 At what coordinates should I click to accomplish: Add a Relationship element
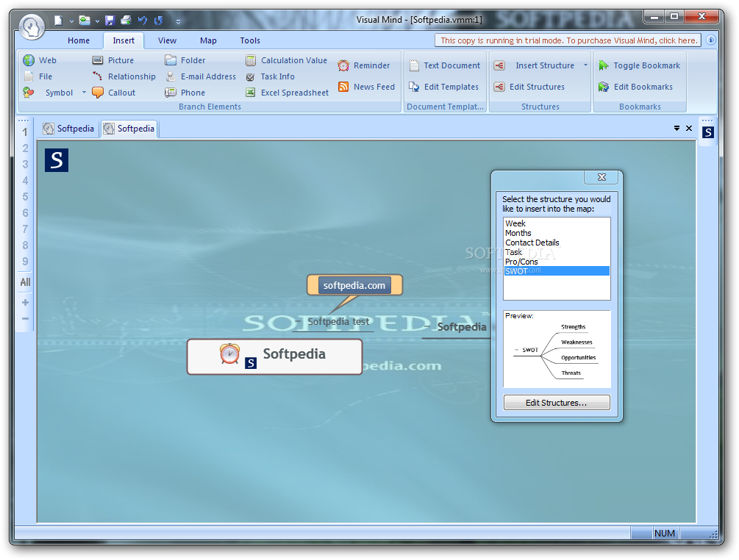(124, 76)
